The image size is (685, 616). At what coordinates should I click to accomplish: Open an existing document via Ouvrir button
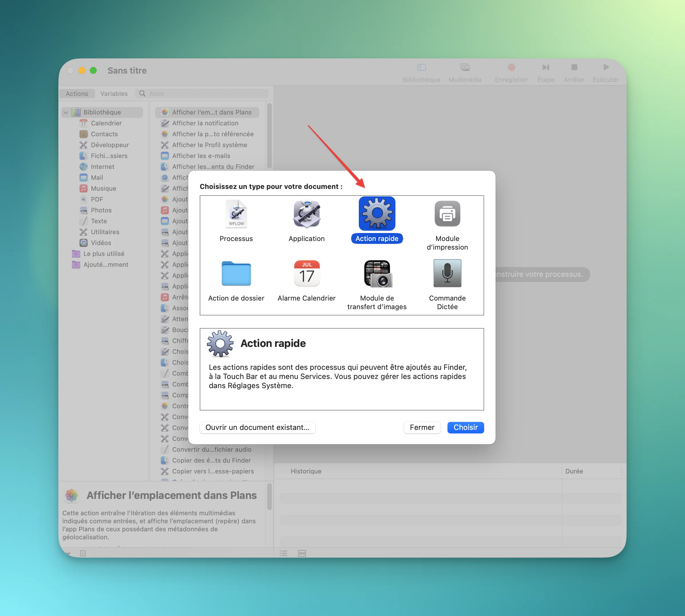click(257, 427)
